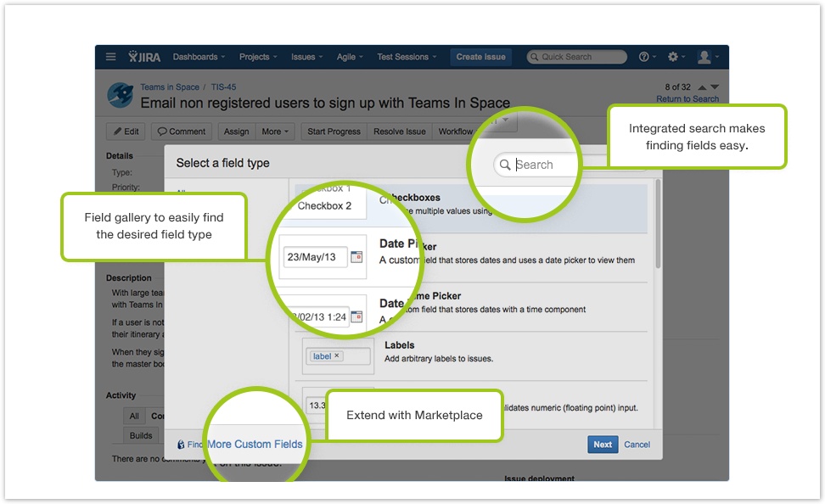Open Find More Custom Fields link
The height and width of the screenshot is (504, 825).
[x=245, y=445]
